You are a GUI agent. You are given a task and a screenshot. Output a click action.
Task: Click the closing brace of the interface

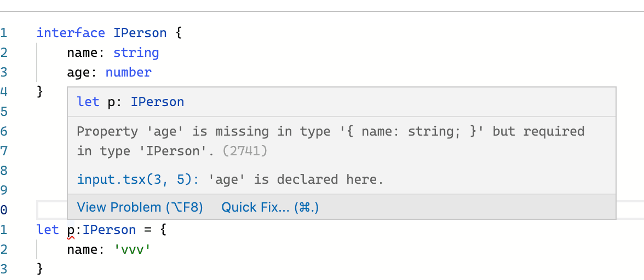coord(40,91)
